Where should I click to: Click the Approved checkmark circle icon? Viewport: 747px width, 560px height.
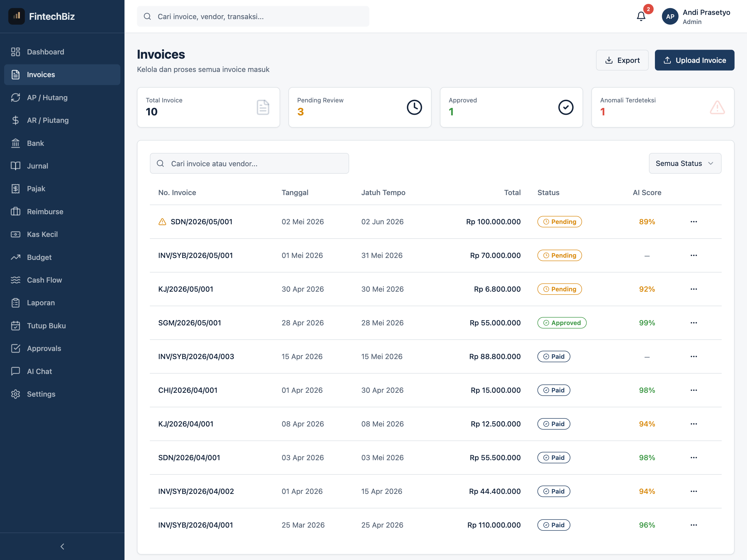pos(566,107)
